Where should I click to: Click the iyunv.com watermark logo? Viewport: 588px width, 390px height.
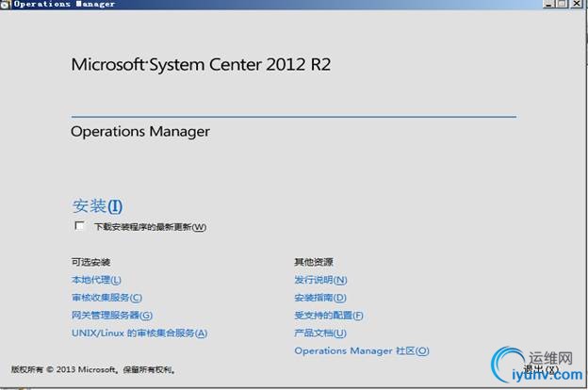tap(537, 365)
